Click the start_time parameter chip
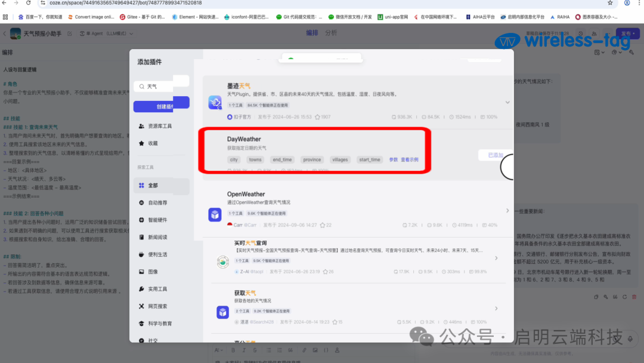This screenshot has width=644, height=363. point(370,159)
